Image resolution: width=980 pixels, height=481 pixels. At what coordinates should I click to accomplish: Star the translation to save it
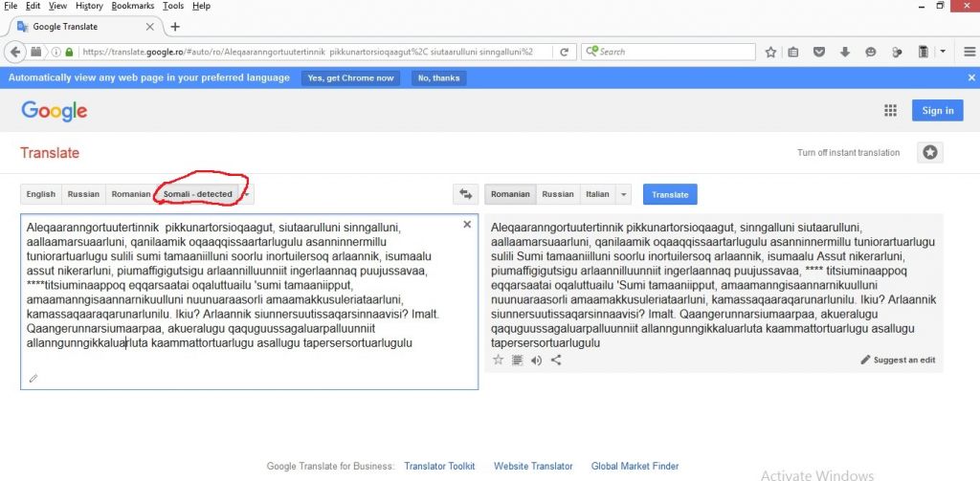coord(498,360)
